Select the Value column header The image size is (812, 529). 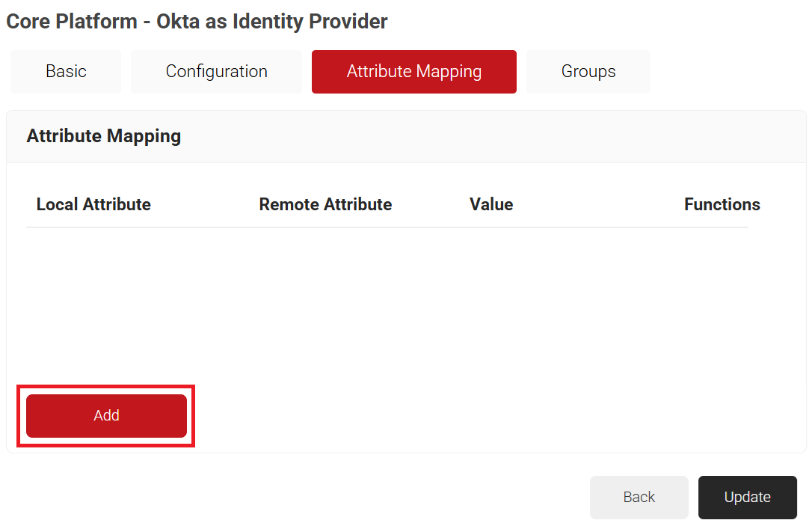click(491, 205)
